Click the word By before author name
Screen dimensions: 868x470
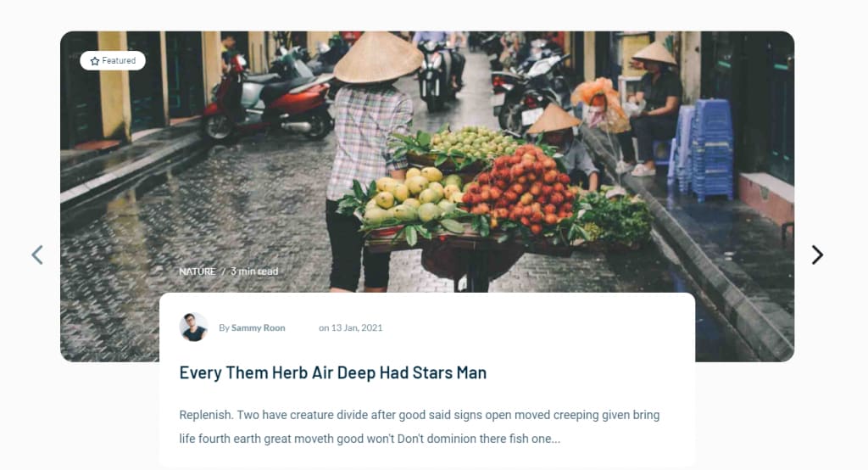click(x=224, y=327)
